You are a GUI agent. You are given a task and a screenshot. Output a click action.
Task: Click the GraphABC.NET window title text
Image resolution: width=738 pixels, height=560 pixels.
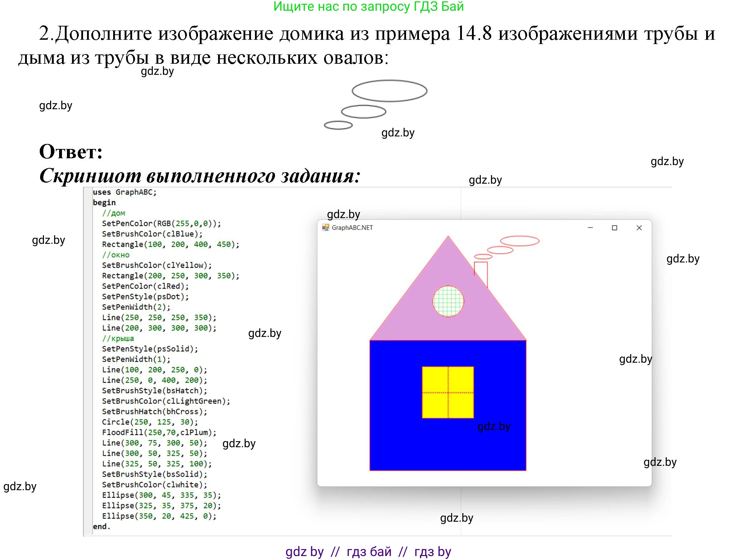click(352, 228)
